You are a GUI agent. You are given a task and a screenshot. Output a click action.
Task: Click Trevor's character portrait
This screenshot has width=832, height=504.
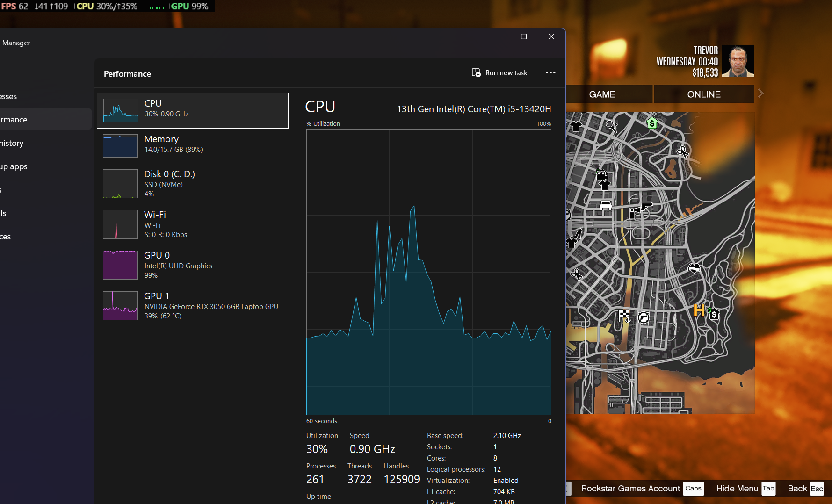pos(738,61)
